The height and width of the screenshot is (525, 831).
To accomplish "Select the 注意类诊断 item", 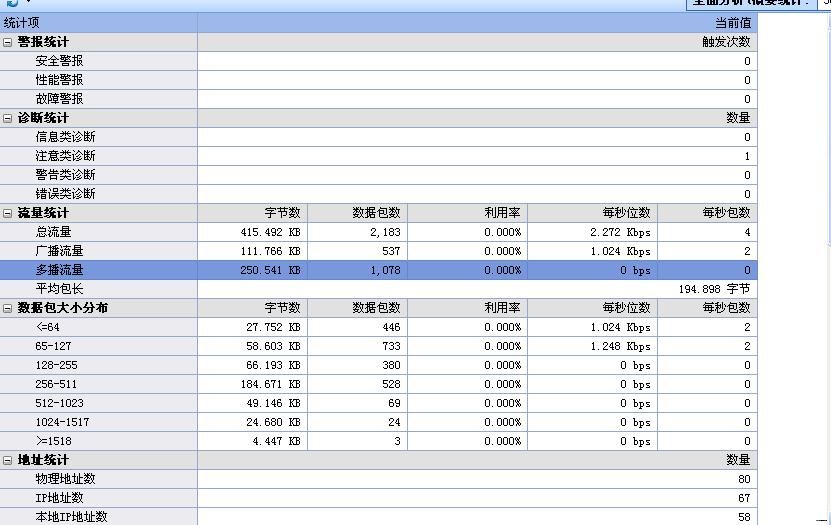I will tap(66, 156).
